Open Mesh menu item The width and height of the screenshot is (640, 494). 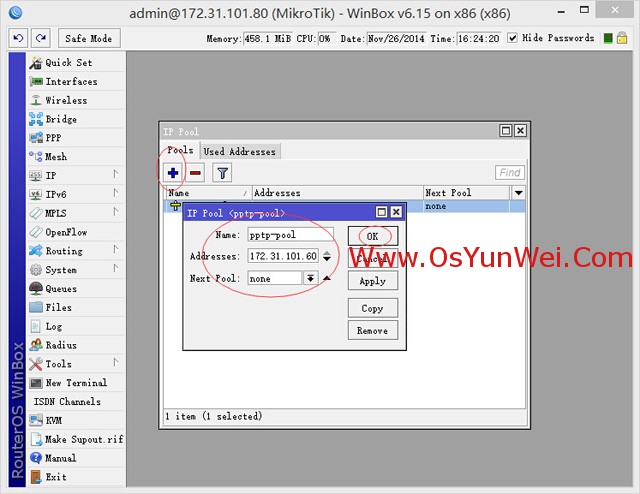tap(76, 156)
